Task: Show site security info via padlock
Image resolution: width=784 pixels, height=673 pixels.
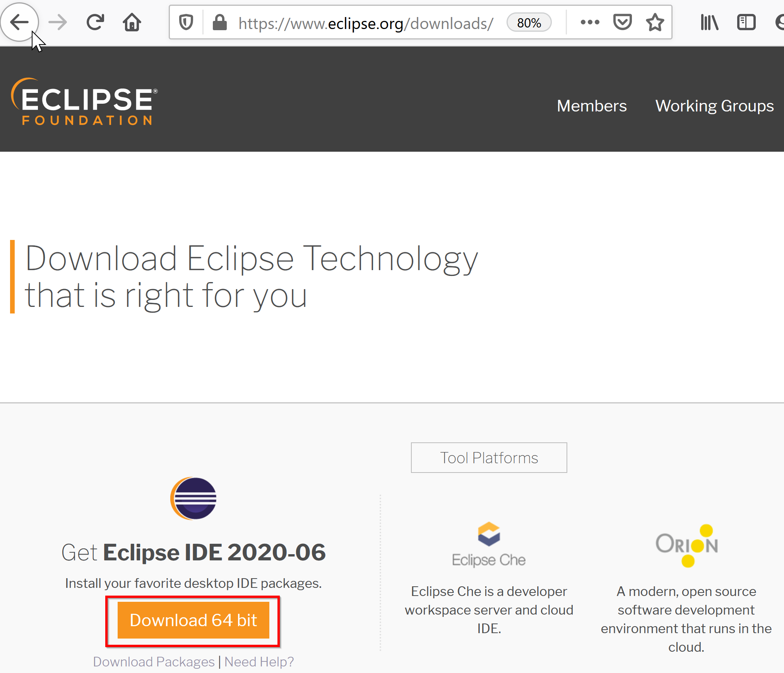Action: click(219, 22)
